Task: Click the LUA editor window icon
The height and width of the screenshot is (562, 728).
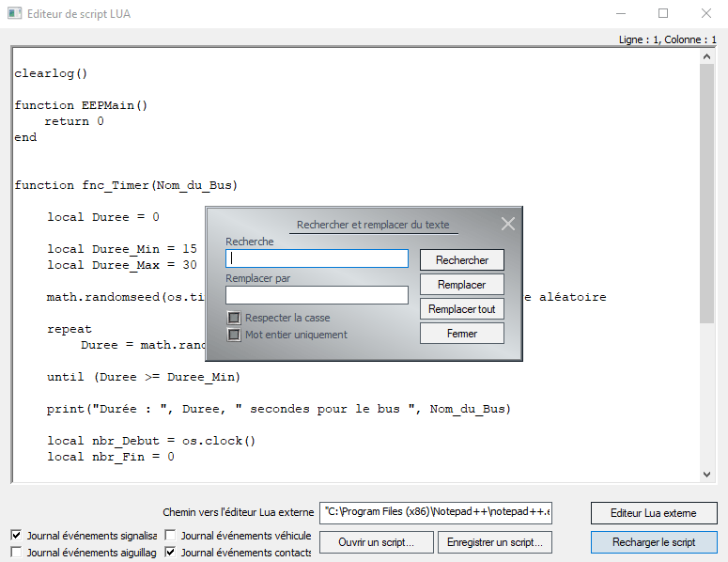Action: coord(14,13)
